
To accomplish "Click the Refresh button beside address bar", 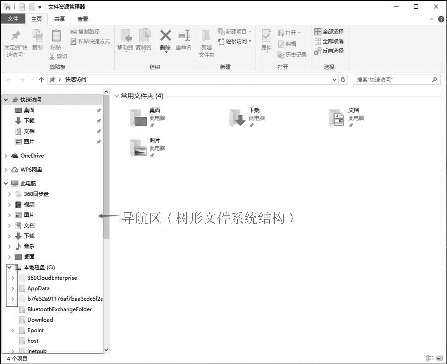I will tap(343, 80).
